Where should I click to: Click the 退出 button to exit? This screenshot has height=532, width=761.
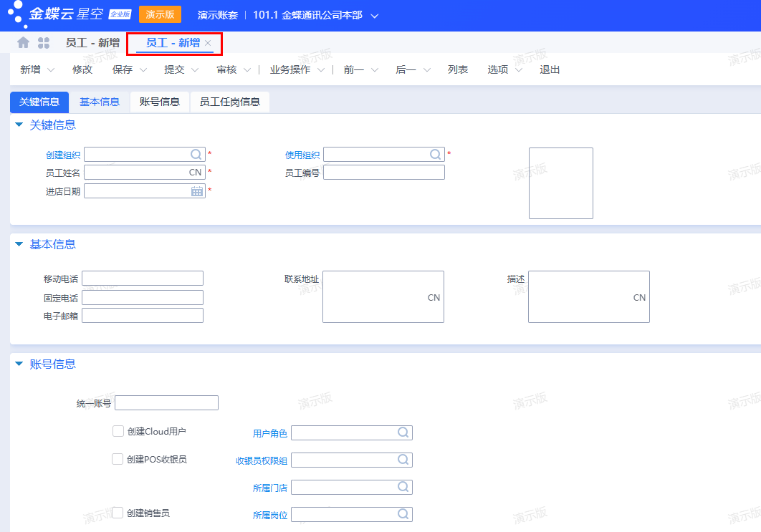pyautogui.click(x=550, y=69)
